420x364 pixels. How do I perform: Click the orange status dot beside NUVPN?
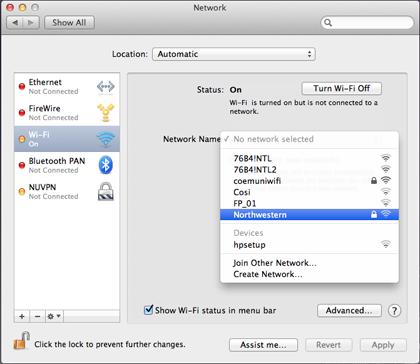[x=22, y=192]
